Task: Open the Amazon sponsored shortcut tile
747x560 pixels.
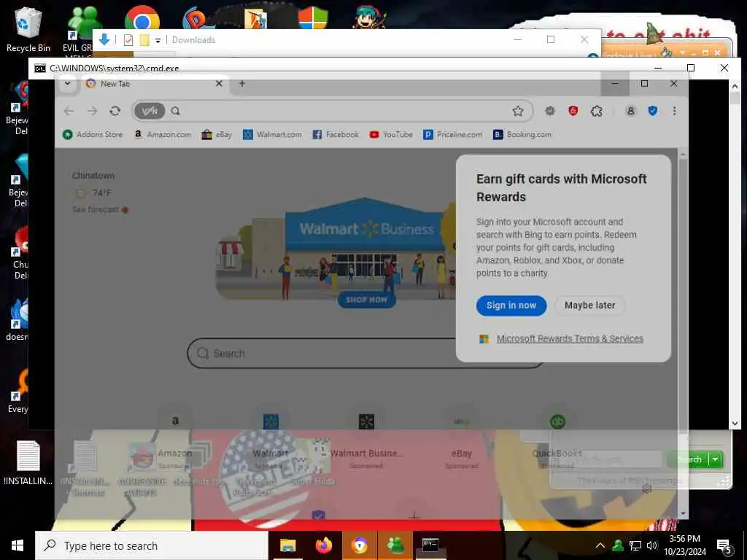Action: coord(175,436)
